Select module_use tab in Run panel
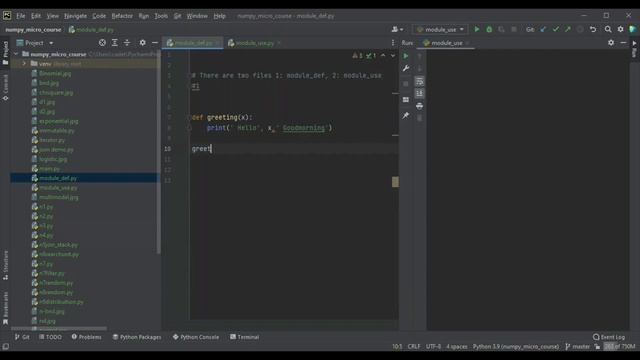 point(447,43)
